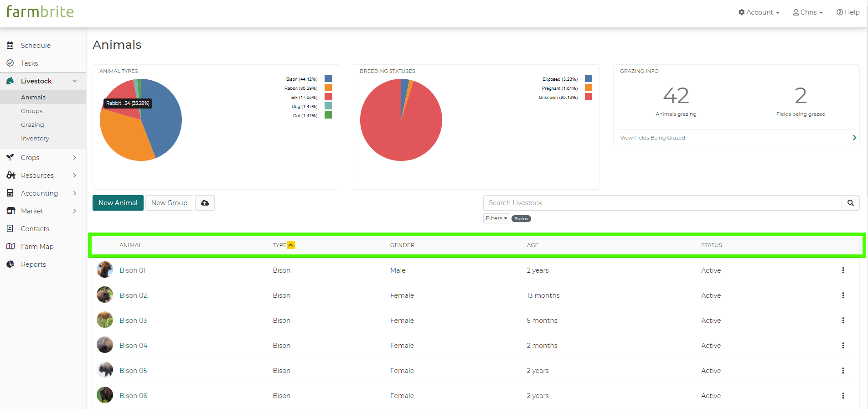Click the Resources tractor icon
The height and width of the screenshot is (409, 868).
click(x=11, y=175)
